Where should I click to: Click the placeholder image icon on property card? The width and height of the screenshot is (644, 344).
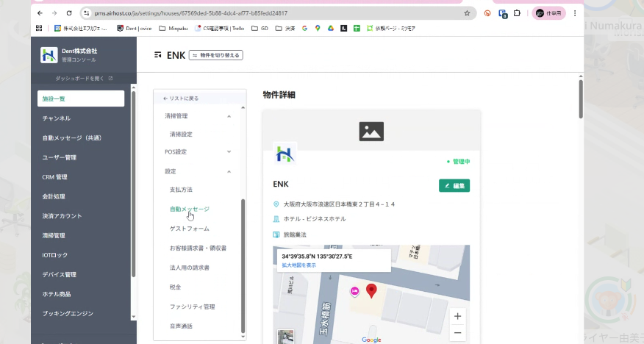[x=371, y=131]
